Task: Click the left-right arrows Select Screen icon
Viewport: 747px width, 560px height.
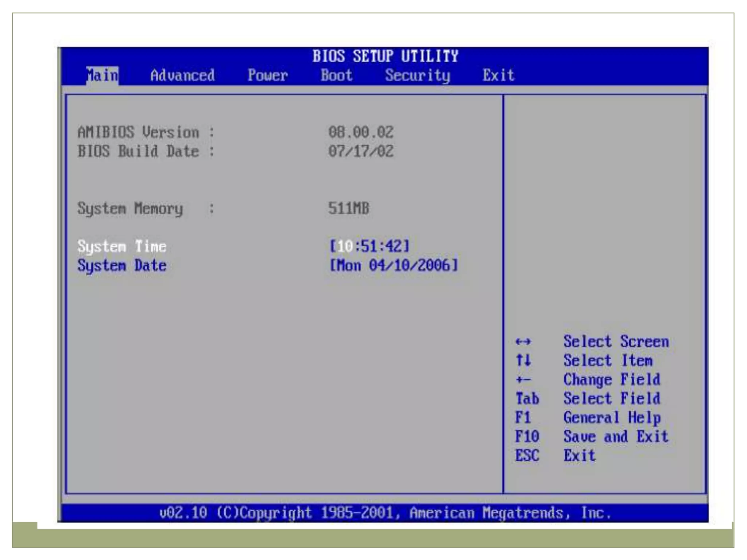Action: 523,342
